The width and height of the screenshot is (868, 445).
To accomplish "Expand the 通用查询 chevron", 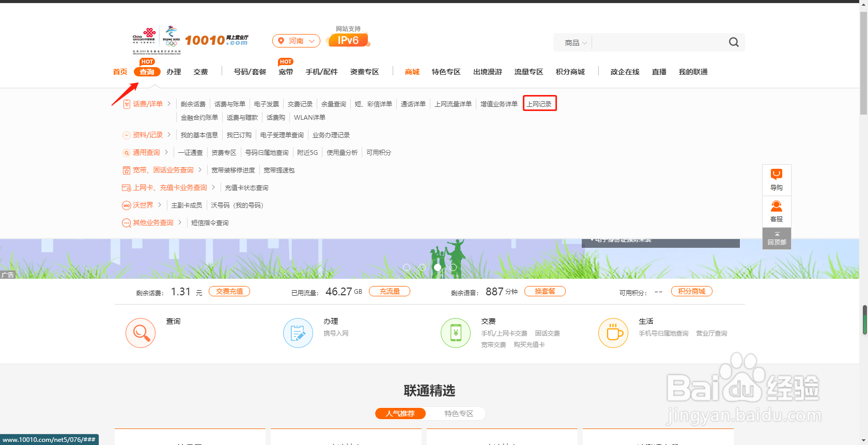I will point(166,152).
